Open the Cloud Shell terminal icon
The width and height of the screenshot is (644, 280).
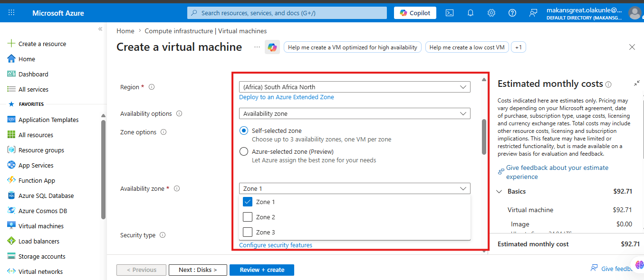(x=449, y=13)
